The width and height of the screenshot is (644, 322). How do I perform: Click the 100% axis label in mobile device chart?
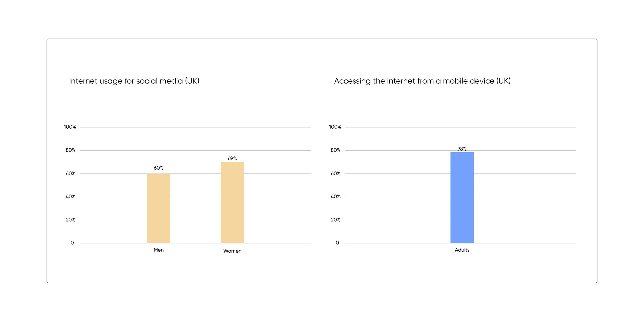tap(335, 127)
